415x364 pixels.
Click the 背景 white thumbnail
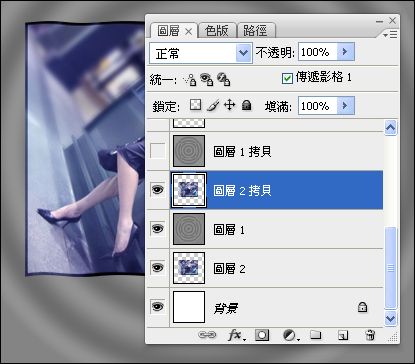pos(189,307)
